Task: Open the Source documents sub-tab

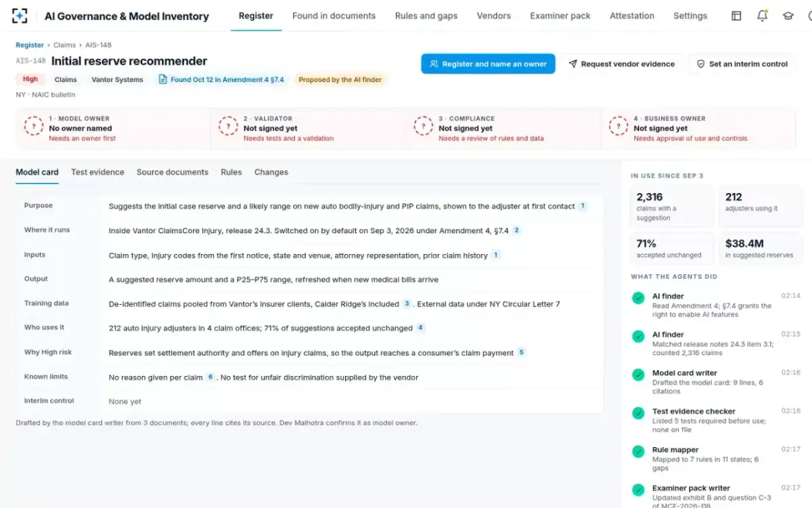Action: coord(173,172)
